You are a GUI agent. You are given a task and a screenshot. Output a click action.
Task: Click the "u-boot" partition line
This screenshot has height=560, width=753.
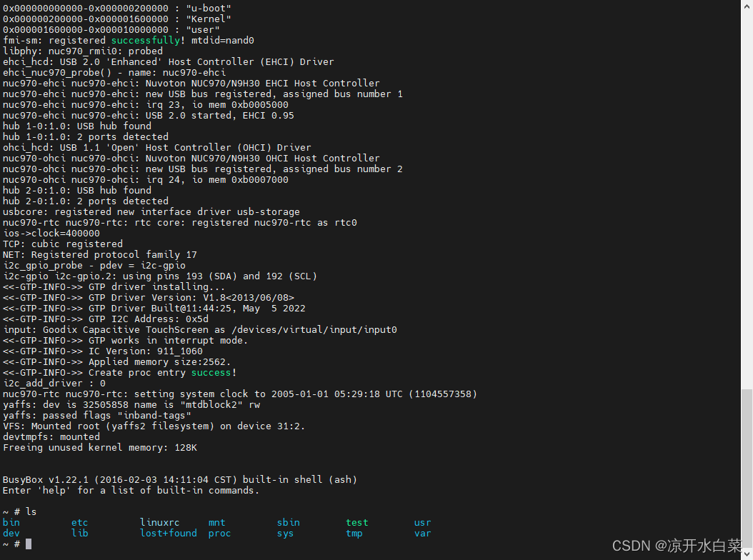point(116,8)
